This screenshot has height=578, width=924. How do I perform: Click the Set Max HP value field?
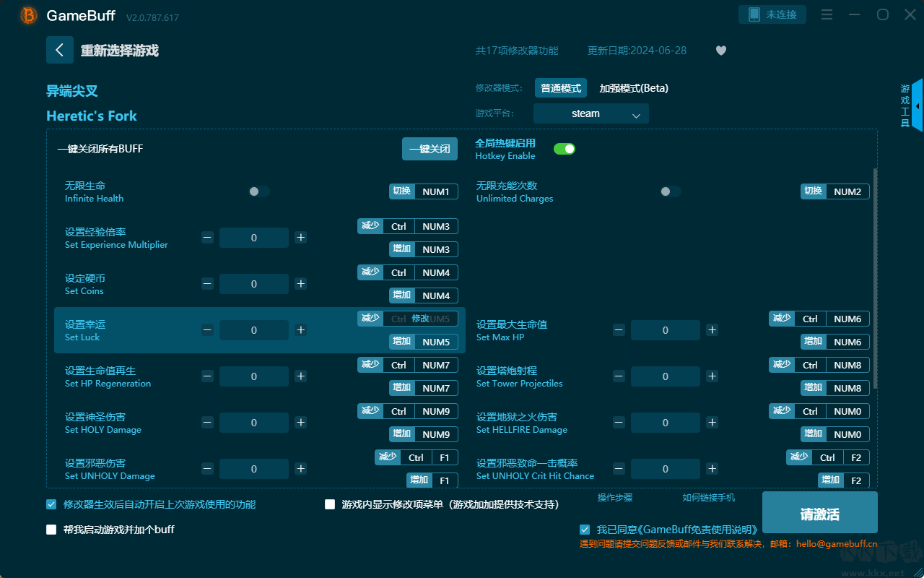tap(666, 330)
